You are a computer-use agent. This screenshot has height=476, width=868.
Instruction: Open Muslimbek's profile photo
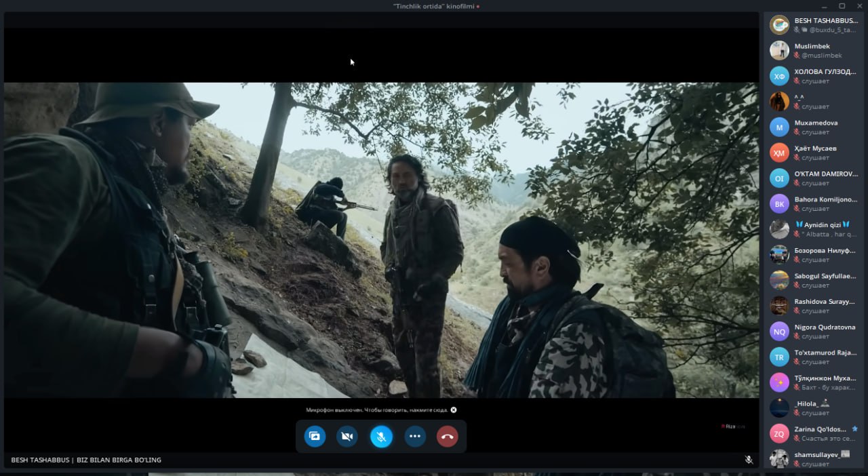click(779, 50)
